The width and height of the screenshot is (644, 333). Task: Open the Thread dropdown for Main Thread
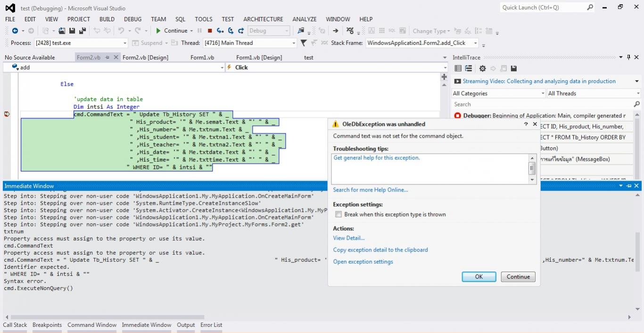[293, 43]
